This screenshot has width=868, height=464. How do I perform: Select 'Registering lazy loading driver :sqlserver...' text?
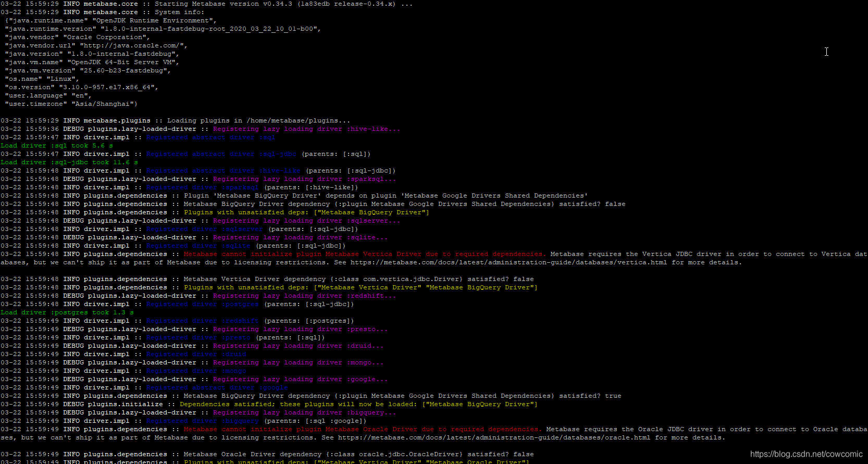tap(307, 221)
